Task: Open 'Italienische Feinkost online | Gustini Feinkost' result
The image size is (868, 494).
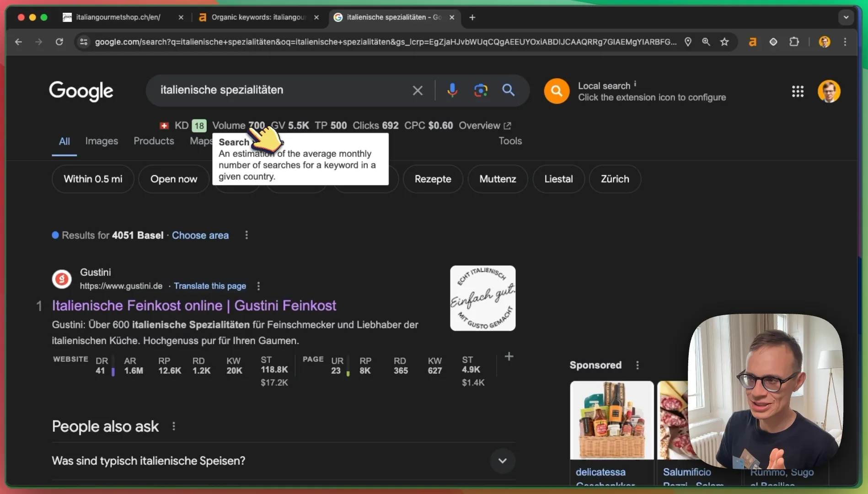Action: (x=194, y=306)
